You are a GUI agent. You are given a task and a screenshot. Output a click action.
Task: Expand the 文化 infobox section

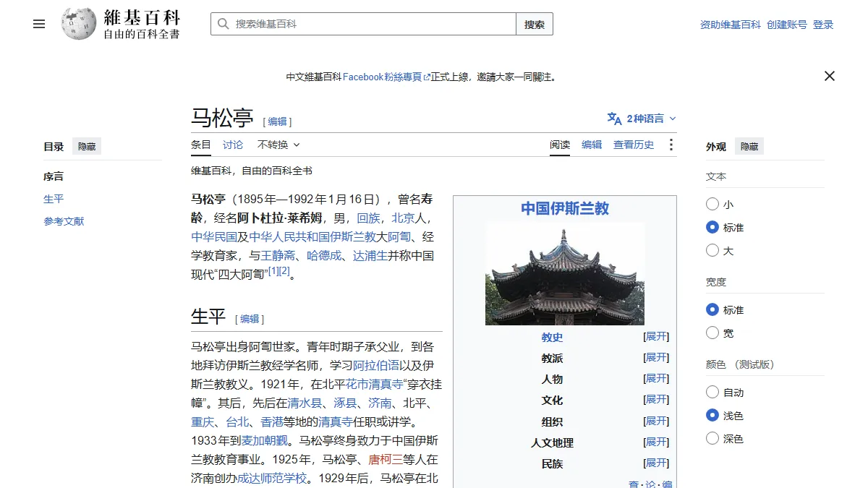(657, 399)
